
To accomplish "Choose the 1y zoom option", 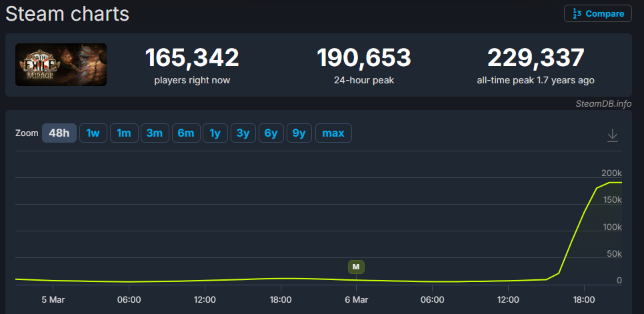I will click(x=215, y=133).
